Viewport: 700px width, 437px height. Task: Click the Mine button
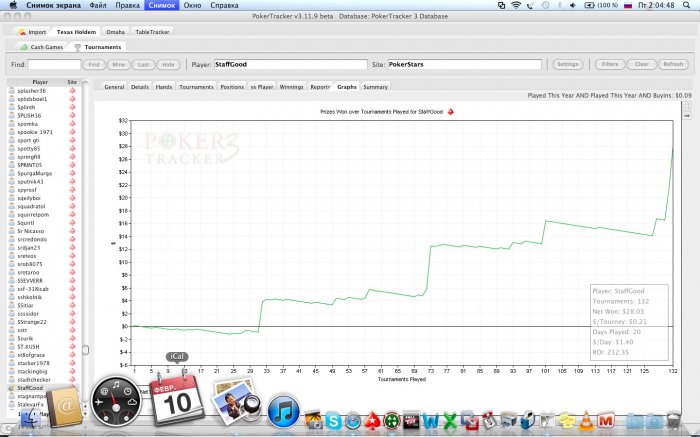pyautogui.click(x=119, y=64)
